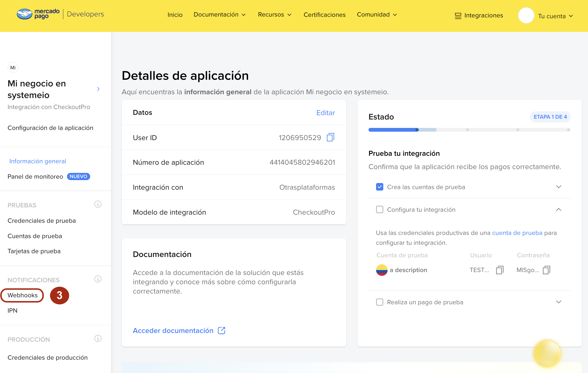
Task: Open Tarjetas de prueba in sidebar
Action: [x=34, y=251]
